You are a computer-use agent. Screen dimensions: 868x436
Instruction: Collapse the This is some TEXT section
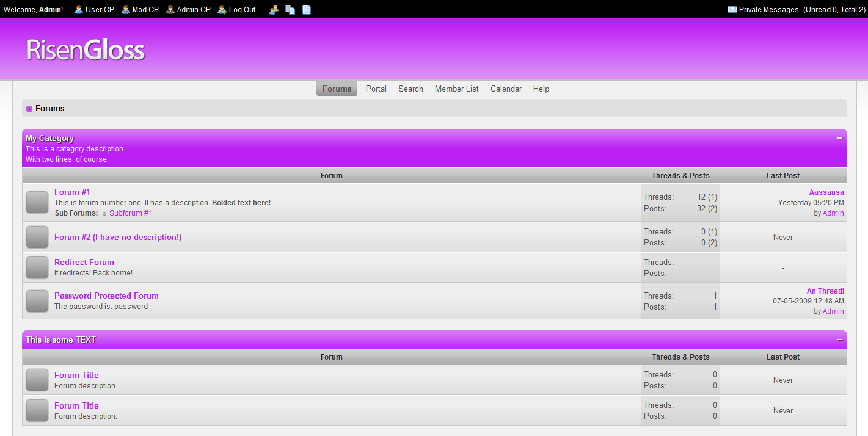pos(840,340)
